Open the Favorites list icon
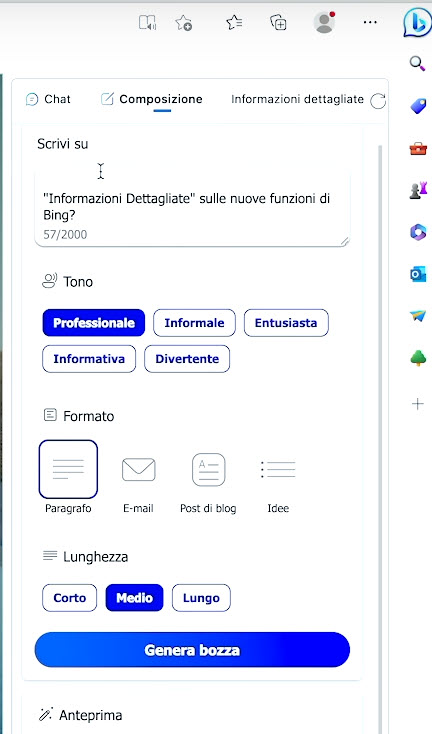 [234, 22]
